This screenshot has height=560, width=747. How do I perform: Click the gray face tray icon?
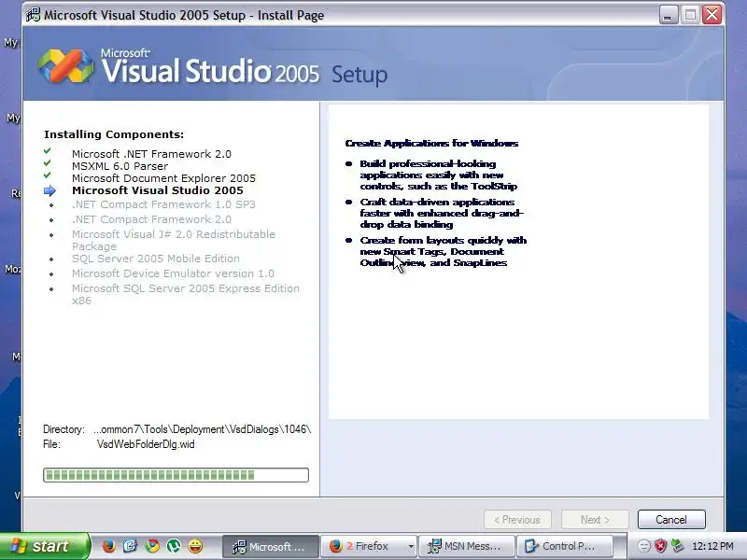(x=643, y=546)
